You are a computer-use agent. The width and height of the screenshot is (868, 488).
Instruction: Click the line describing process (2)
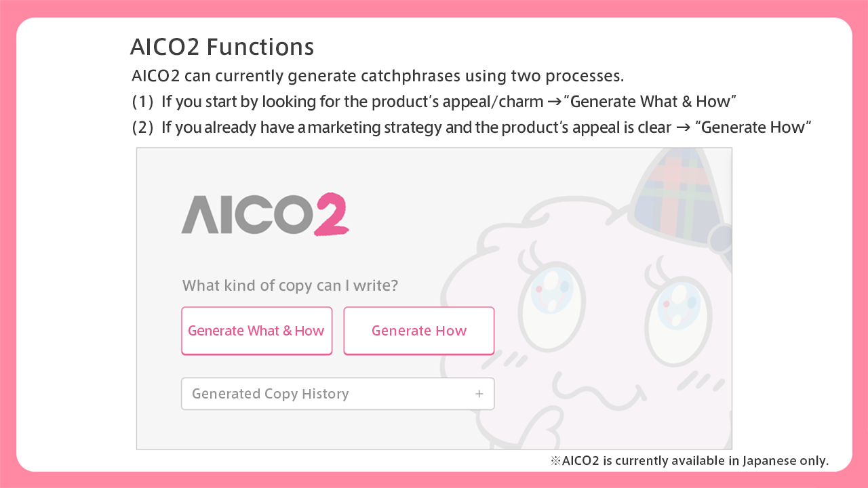[471, 127]
